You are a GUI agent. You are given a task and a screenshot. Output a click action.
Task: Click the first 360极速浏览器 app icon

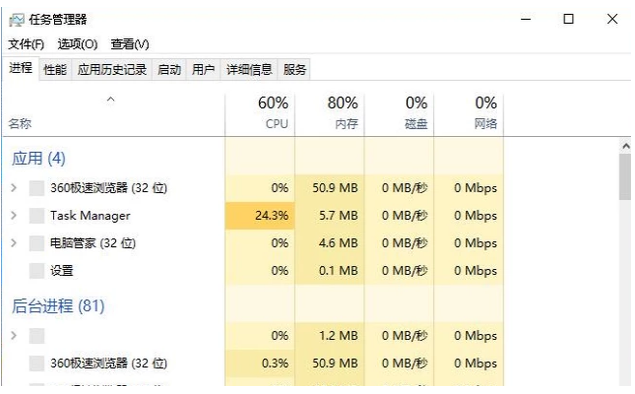[x=36, y=188]
